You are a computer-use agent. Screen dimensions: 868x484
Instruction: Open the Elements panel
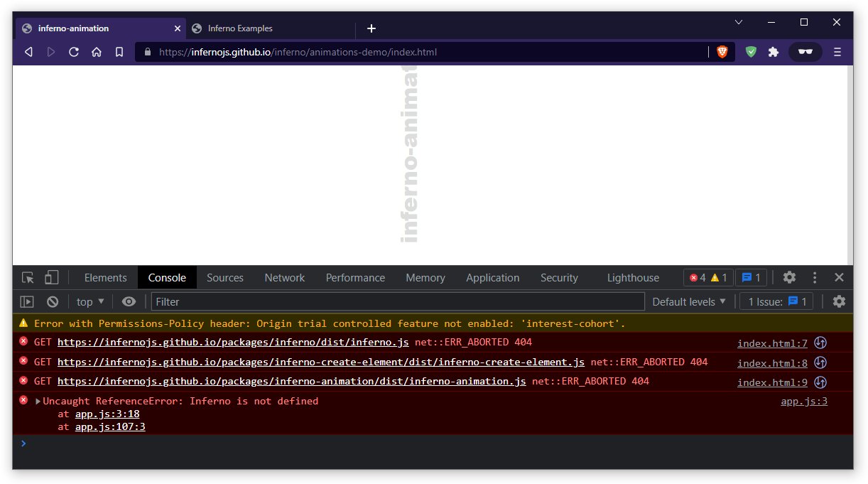click(x=105, y=278)
